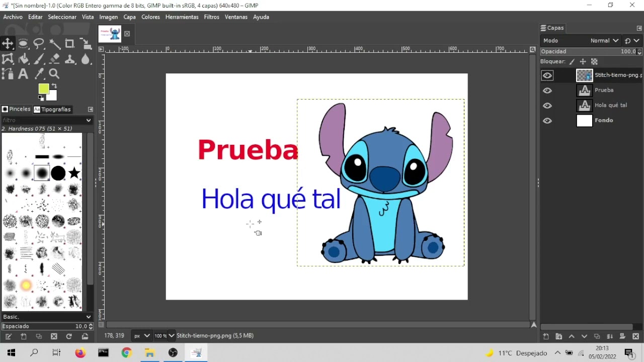The height and width of the screenshot is (362, 644).
Task: Toggle lock position and size
Action: (x=583, y=62)
